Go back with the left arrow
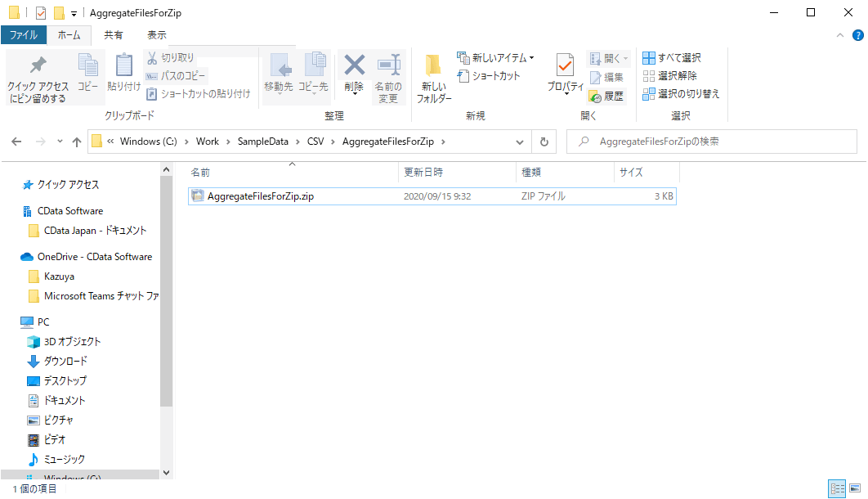This screenshot has height=499, width=868. (16, 142)
